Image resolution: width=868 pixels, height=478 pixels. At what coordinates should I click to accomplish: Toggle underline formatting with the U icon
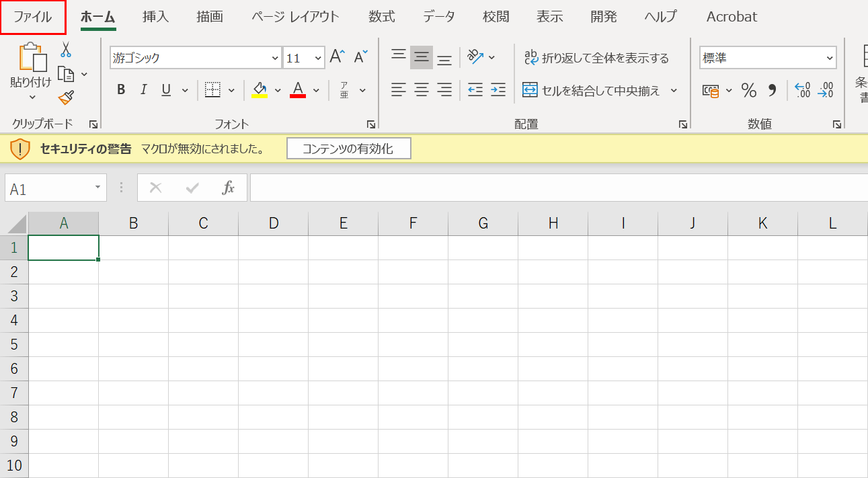coord(165,89)
